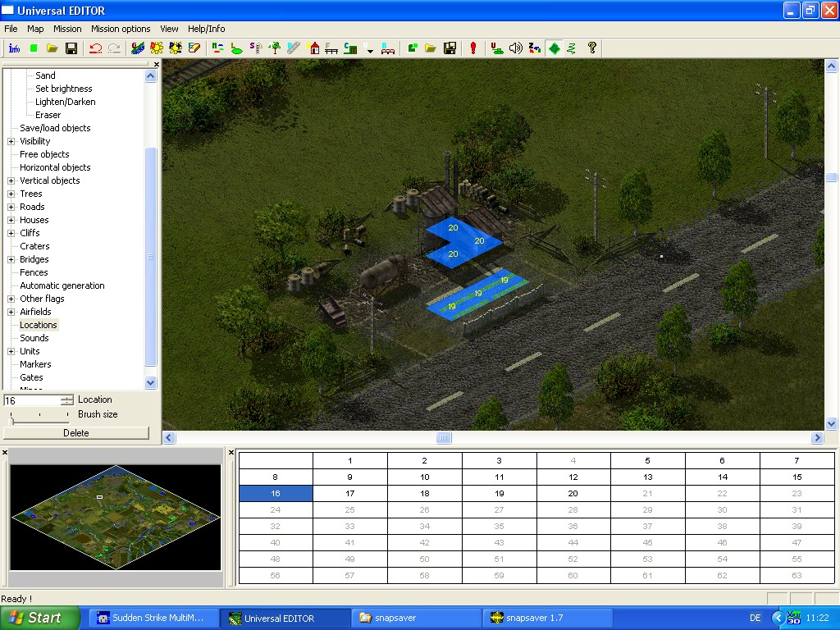840x630 pixels.
Task: Expand the Units node
Action: 11,351
